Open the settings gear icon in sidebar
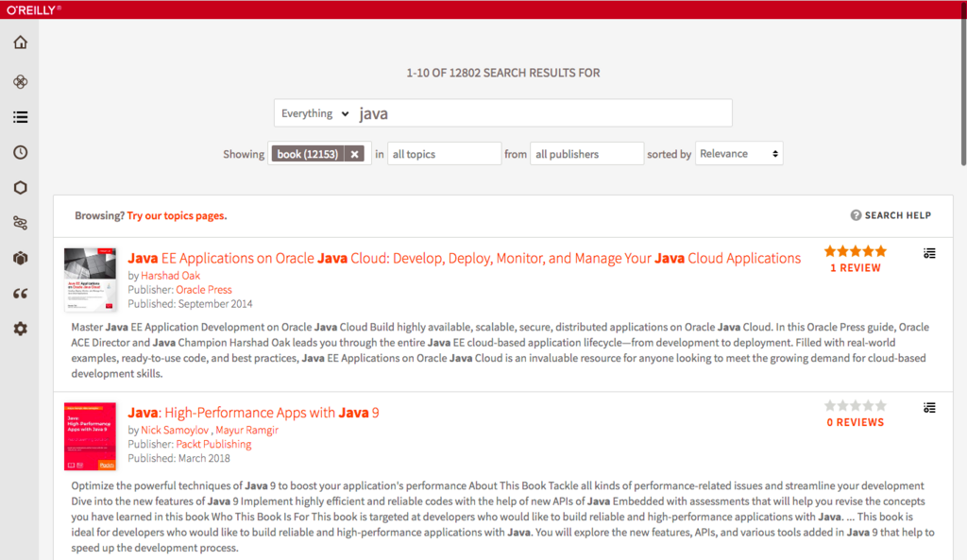 tap(21, 329)
